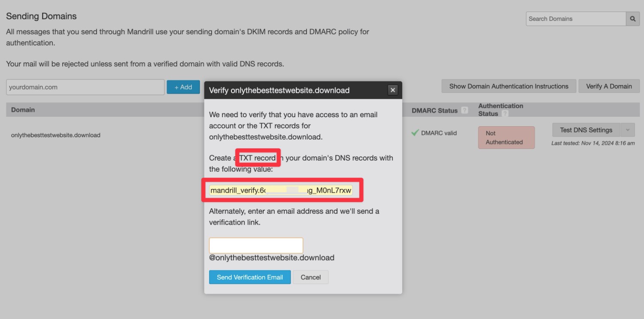Show Domain Authentication Instructions
644x319 pixels.
509,86
